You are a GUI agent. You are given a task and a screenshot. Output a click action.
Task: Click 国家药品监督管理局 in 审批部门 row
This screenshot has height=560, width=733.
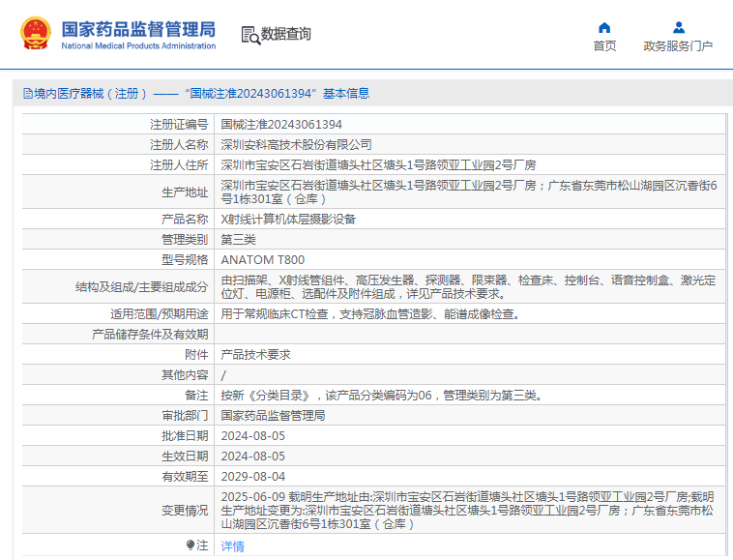pos(273,416)
